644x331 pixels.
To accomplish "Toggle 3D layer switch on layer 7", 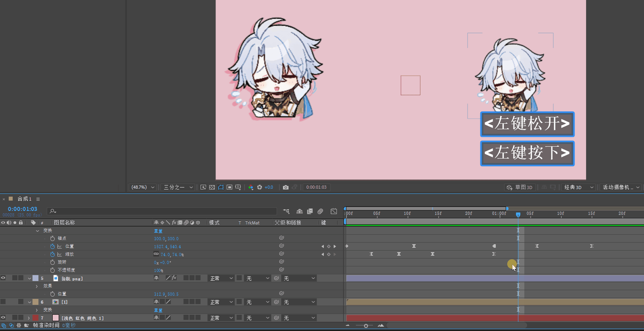I will 198,318.
